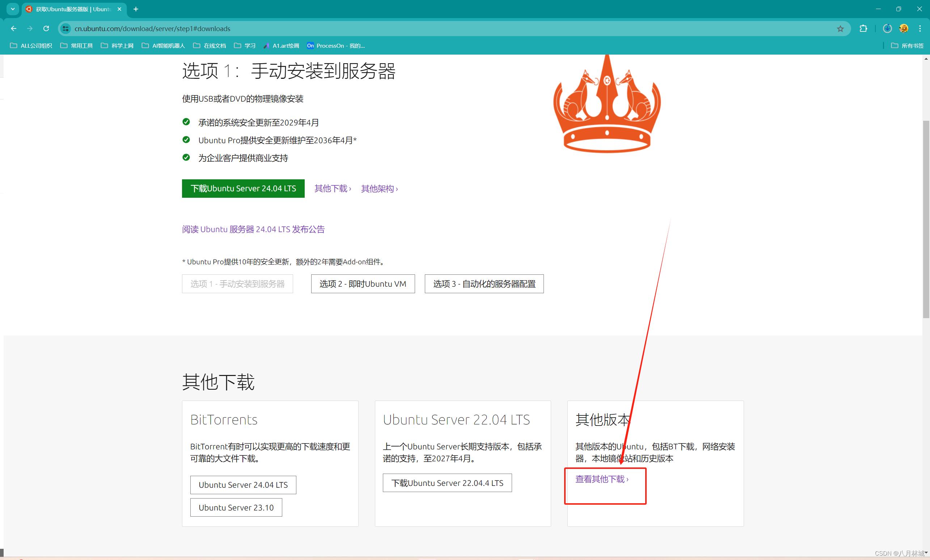This screenshot has width=930, height=560.
Task: Click the vertical page scrollbar thumb
Action: tap(926, 219)
